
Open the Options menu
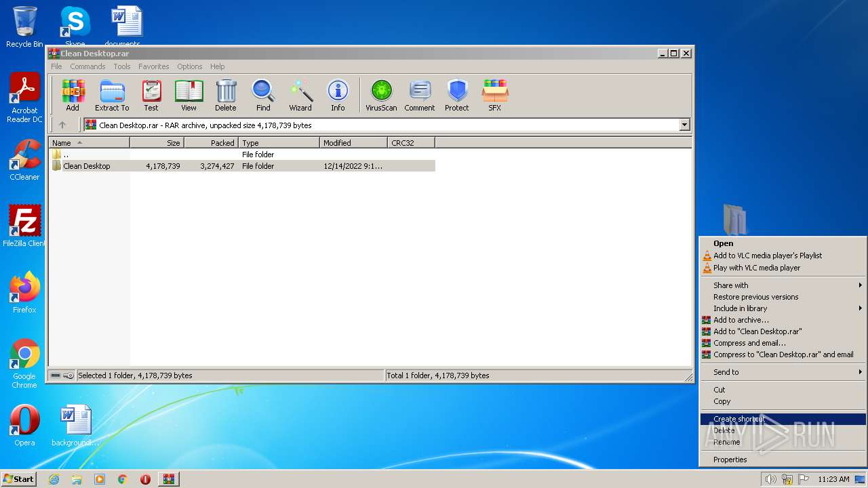[x=190, y=66]
